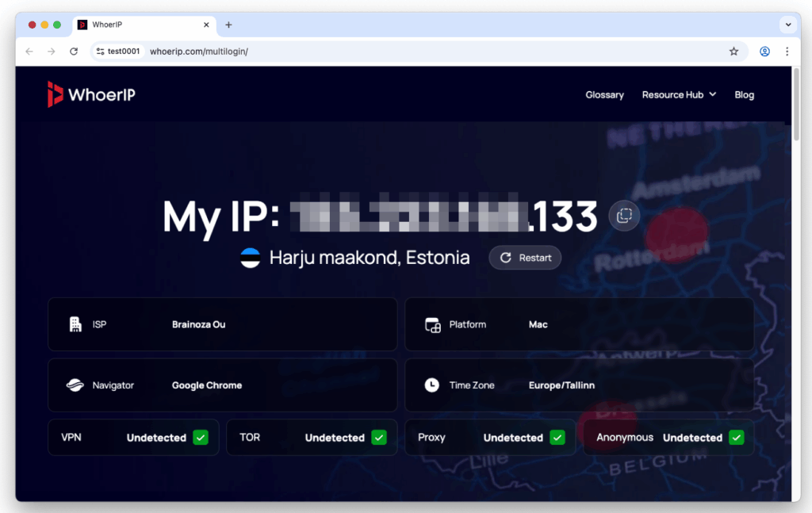This screenshot has height=513, width=812.
Task: Click the Estonia flag icon
Action: pos(250,257)
